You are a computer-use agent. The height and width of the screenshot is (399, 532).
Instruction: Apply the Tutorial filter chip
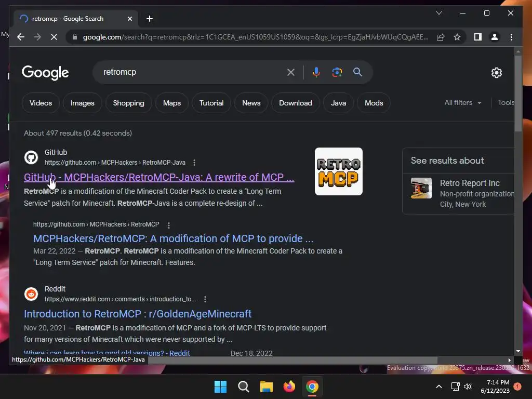211,103
